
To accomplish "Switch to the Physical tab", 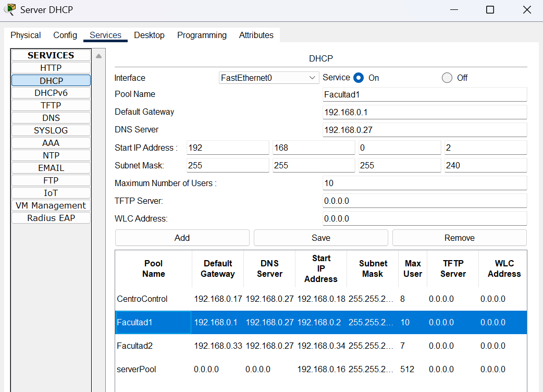I will [x=26, y=35].
